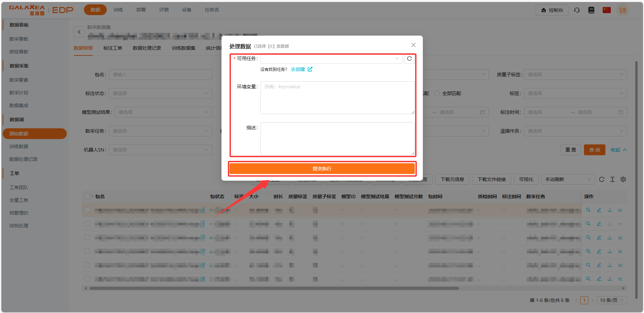Toggle the select-all checkbox in header
Viewport: 644px width, 313px height.
click(x=87, y=196)
